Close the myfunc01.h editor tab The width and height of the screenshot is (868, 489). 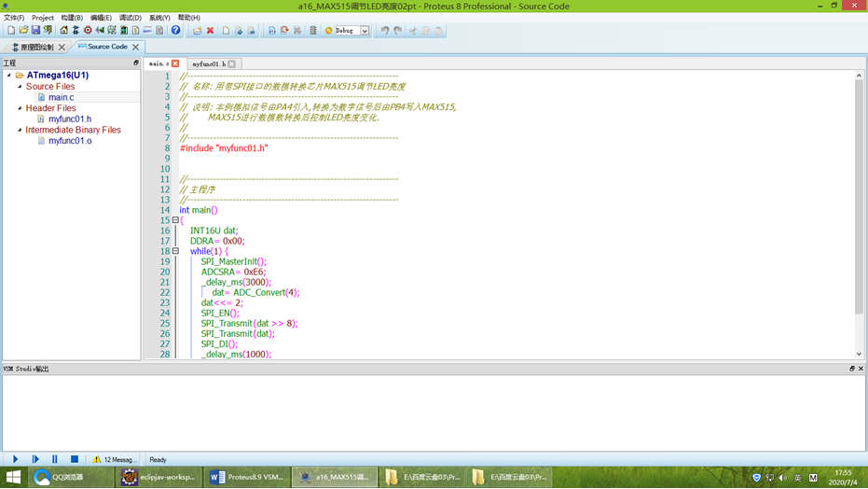click(x=232, y=63)
